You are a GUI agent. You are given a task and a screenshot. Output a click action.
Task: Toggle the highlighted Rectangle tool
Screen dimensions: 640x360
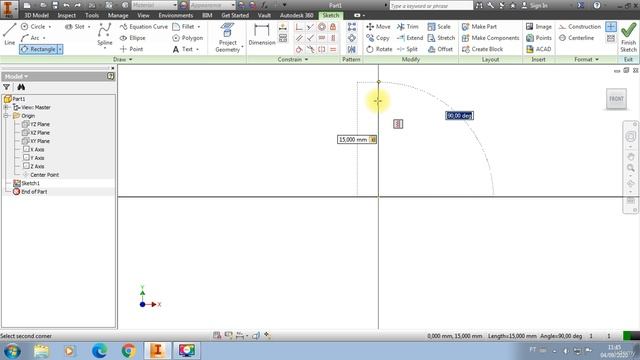[38, 49]
